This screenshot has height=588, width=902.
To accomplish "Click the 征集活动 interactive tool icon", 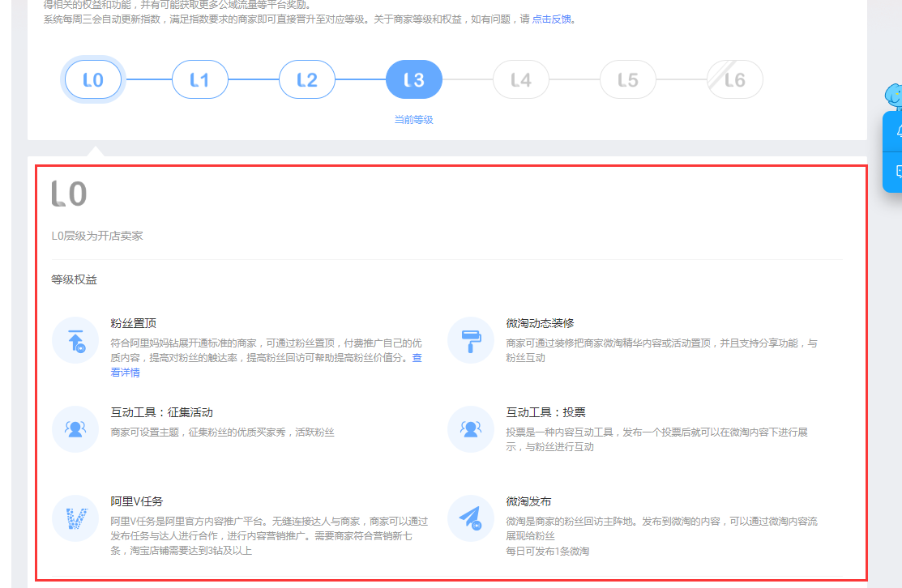I will coord(75,429).
